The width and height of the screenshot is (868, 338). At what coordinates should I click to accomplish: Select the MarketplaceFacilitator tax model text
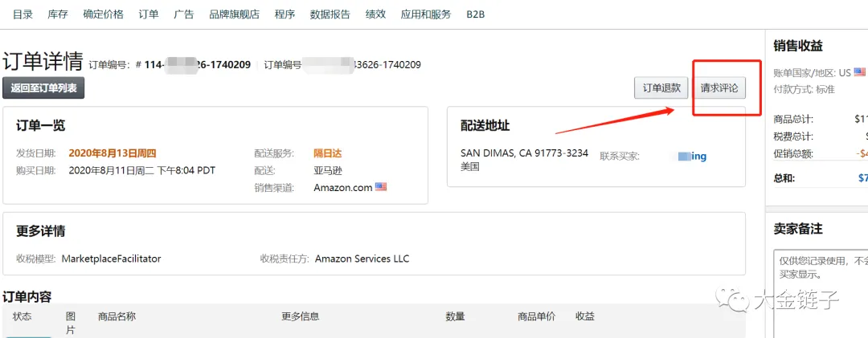(111, 259)
